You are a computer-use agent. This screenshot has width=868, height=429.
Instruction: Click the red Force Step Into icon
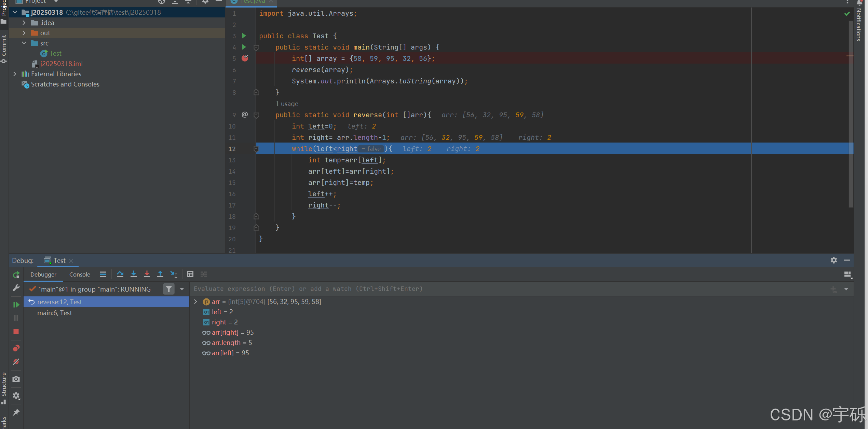(147, 274)
